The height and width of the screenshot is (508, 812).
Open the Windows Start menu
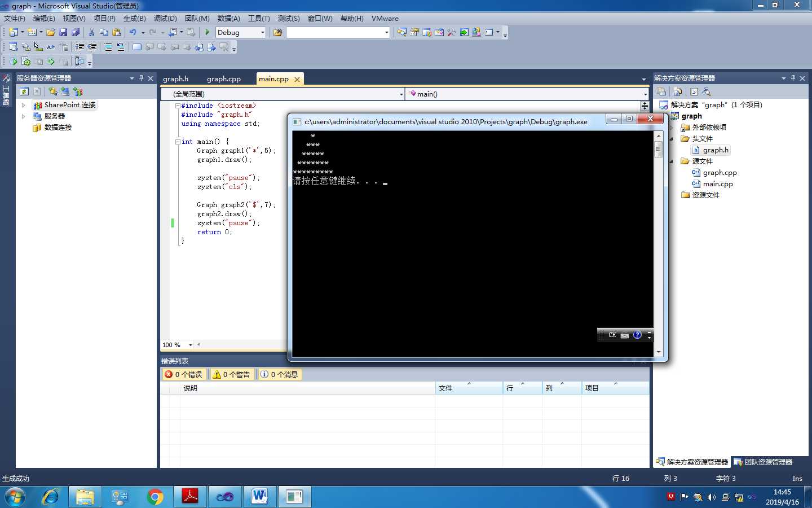(15, 497)
